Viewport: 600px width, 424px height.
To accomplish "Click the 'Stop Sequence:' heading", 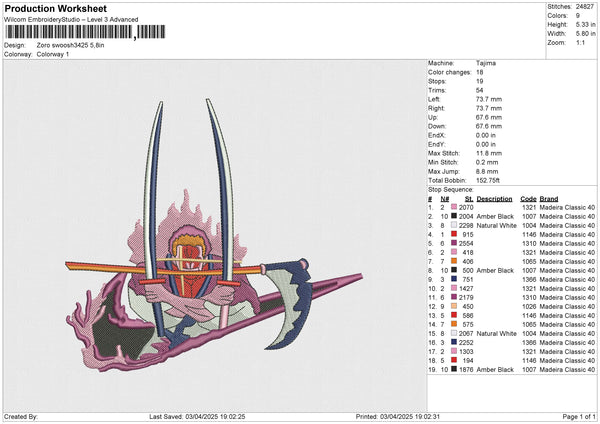I will tap(451, 190).
